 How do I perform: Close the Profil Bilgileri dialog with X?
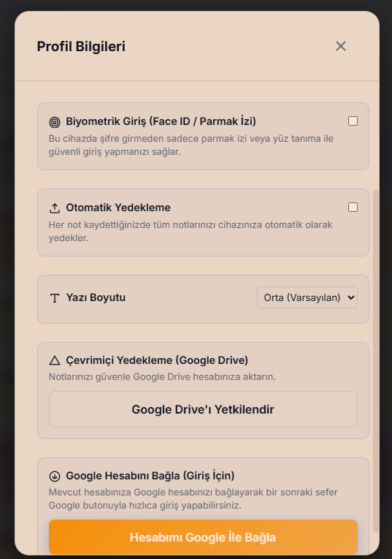341,46
